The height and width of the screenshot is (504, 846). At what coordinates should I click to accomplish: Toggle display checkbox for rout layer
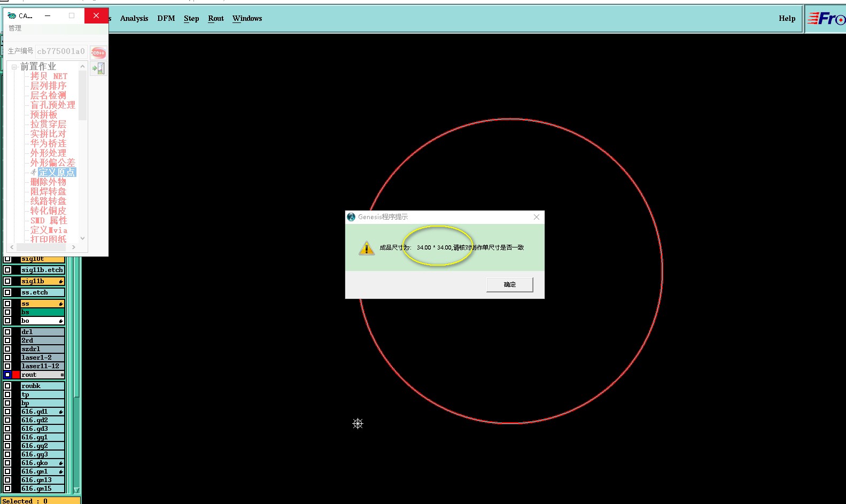[7, 375]
